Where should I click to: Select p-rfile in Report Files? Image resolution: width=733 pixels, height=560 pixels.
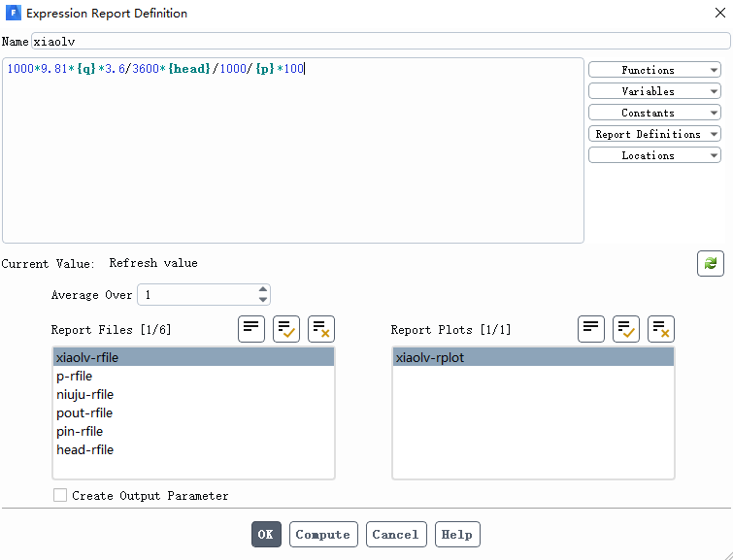[x=193, y=376]
